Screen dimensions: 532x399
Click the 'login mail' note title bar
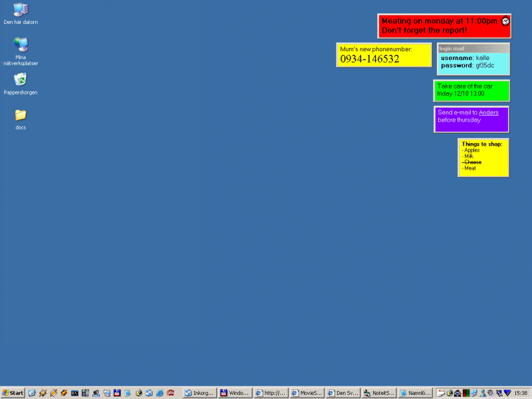coord(473,49)
